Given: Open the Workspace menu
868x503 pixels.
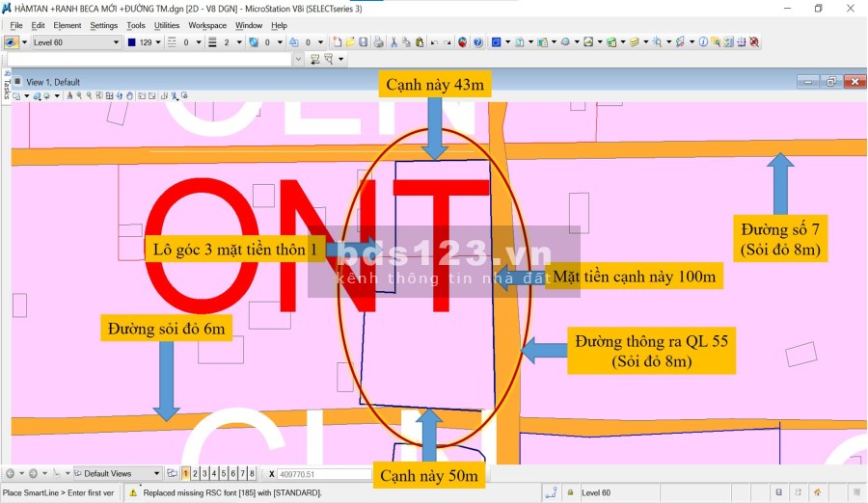Looking at the screenshot, I should pos(207,25).
